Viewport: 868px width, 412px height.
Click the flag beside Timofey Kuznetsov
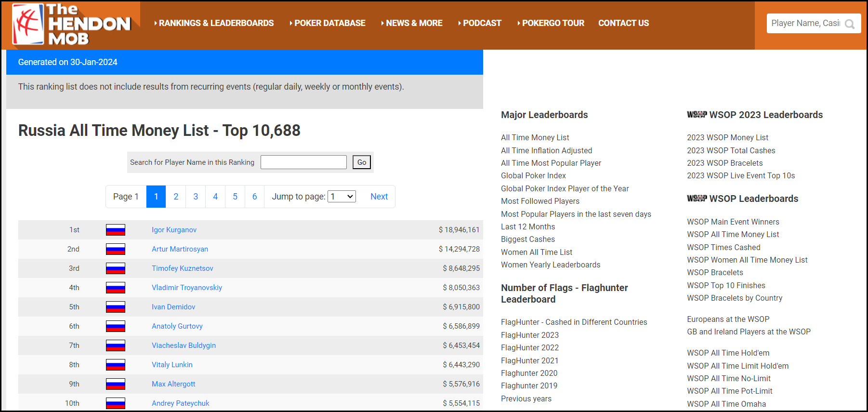116,268
